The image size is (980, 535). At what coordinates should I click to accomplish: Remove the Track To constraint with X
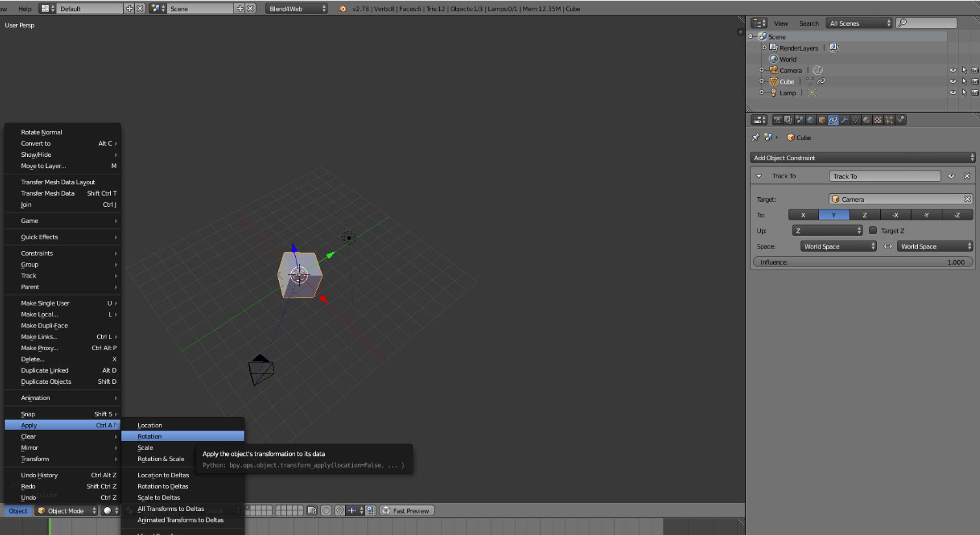click(x=966, y=176)
